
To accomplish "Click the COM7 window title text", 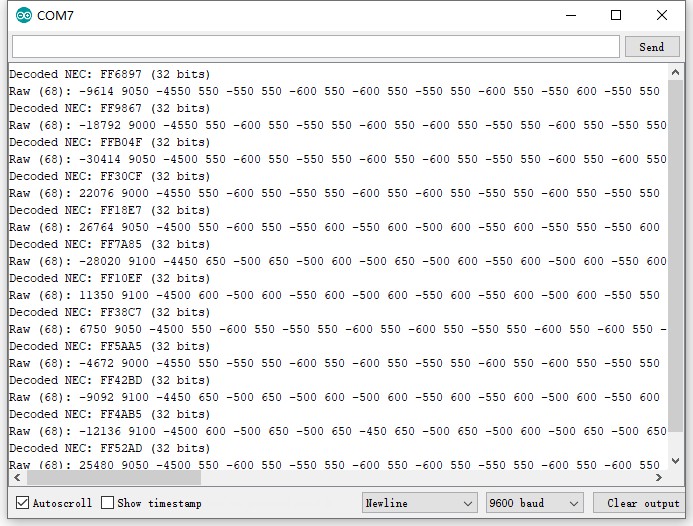I will [x=55, y=15].
